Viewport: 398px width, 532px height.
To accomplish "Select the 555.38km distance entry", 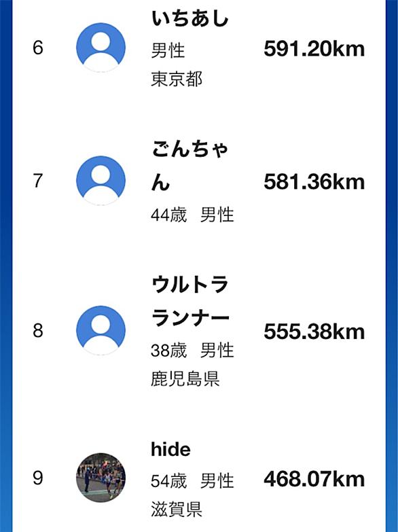I will tap(314, 332).
